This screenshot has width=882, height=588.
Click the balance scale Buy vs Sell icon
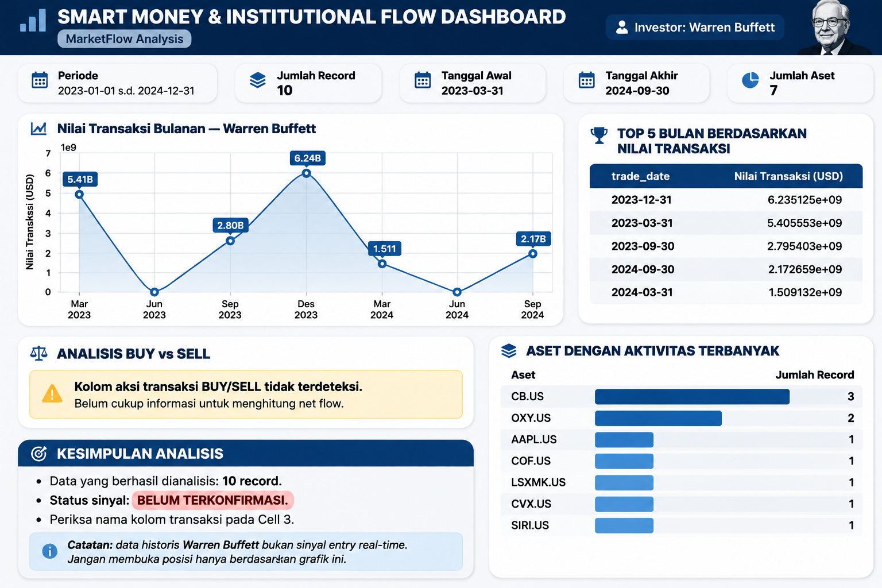pyautogui.click(x=39, y=353)
